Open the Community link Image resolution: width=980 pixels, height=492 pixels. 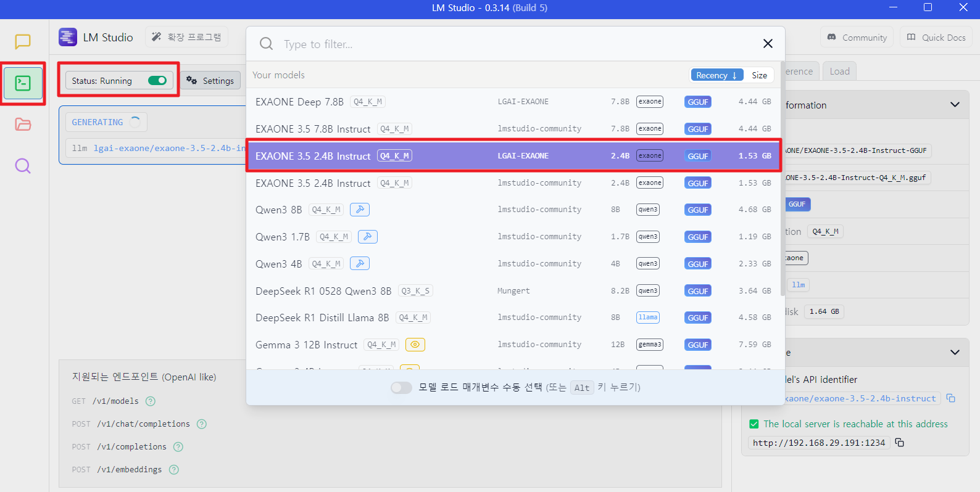tap(857, 38)
